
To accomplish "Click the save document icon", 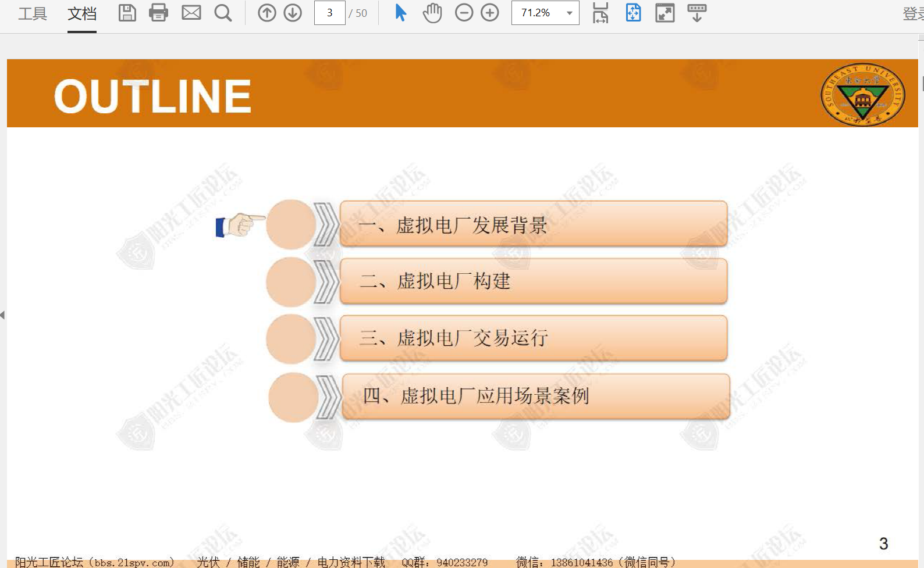I will (127, 13).
